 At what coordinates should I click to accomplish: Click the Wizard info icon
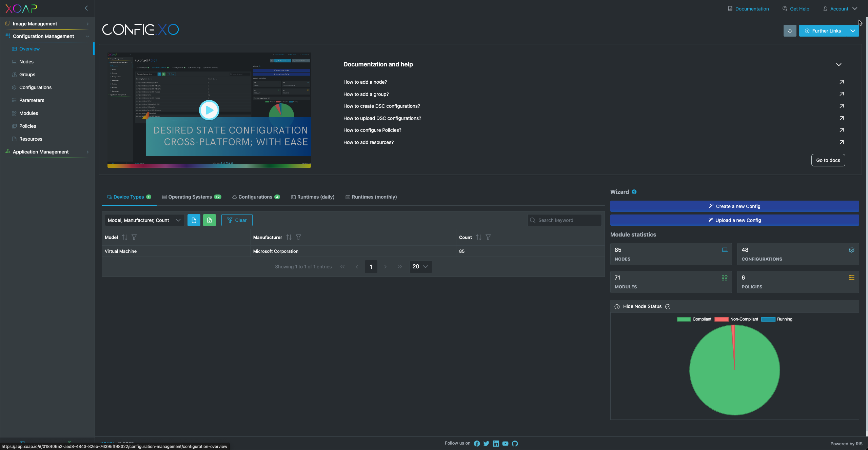pos(634,192)
